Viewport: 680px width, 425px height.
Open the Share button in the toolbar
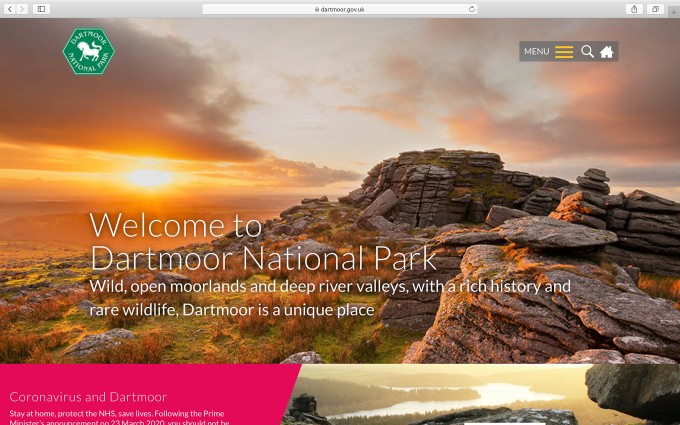tap(634, 9)
